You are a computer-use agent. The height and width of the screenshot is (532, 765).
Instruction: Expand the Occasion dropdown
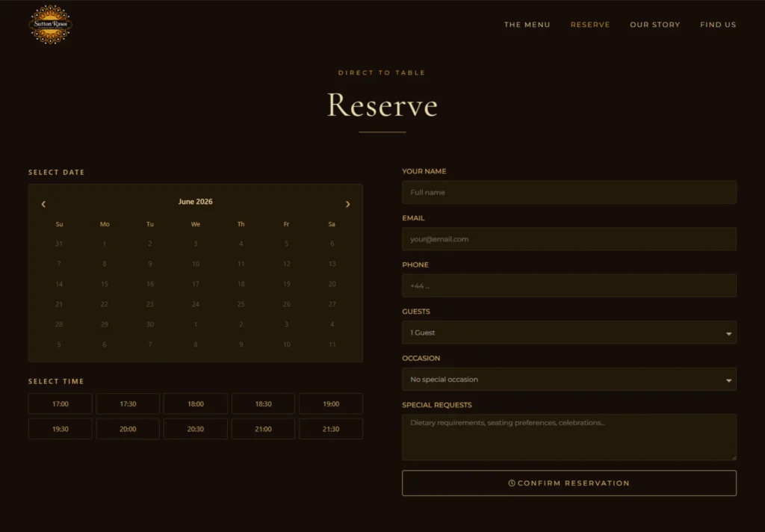click(x=569, y=380)
